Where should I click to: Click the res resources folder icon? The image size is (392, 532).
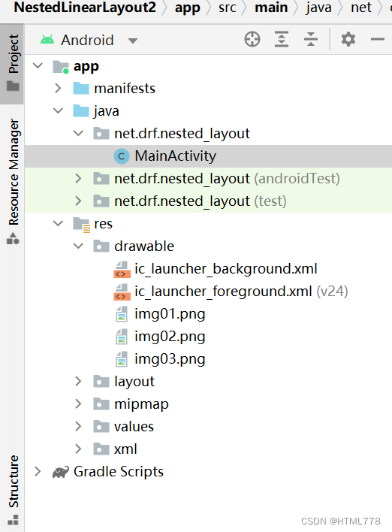coord(81,224)
